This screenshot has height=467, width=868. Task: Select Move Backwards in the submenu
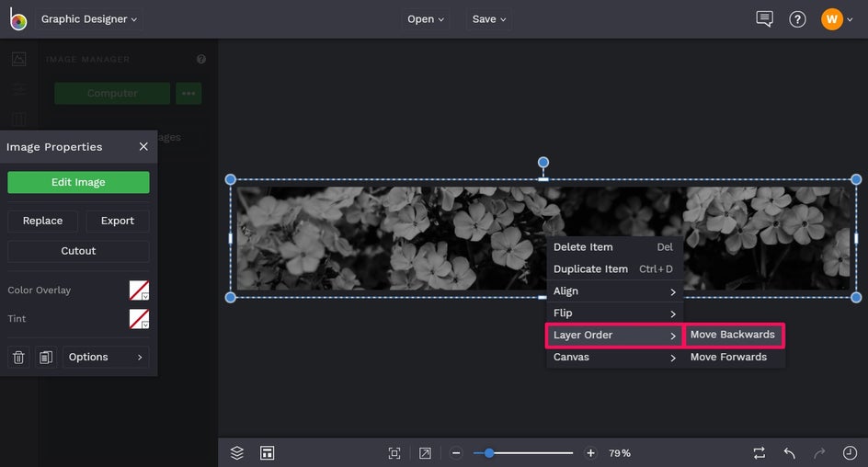click(733, 335)
